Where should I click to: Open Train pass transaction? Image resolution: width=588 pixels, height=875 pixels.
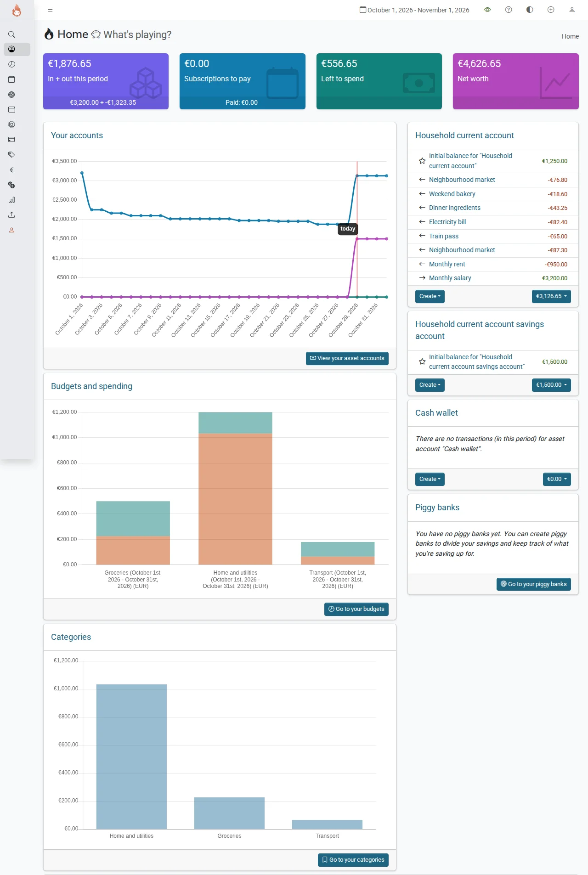pyautogui.click(x=444, y=236)
